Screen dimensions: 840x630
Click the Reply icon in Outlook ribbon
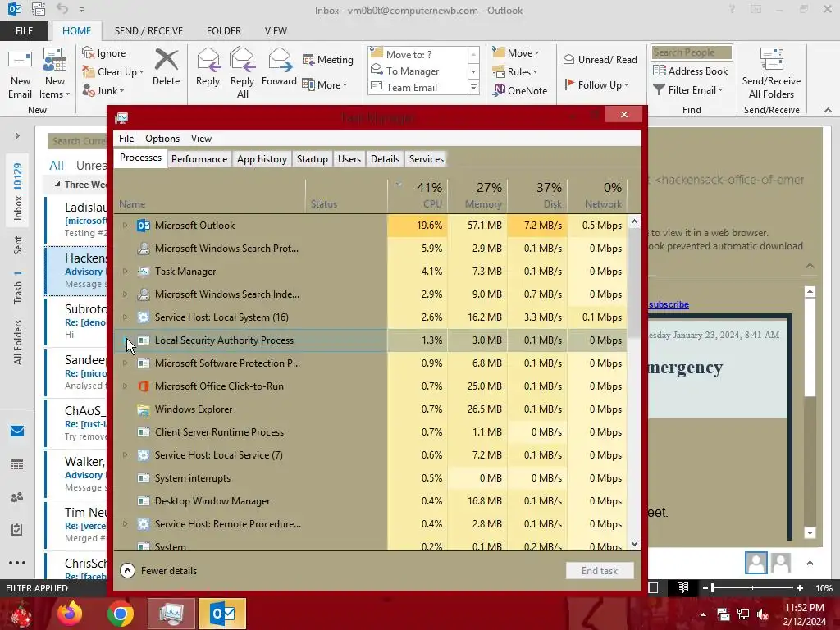pos(208,67)
